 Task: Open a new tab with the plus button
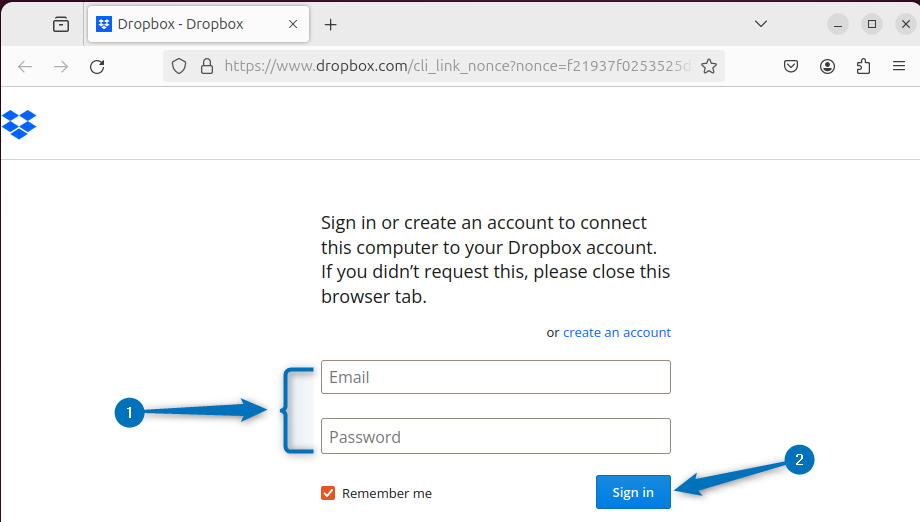coord(331,24)
